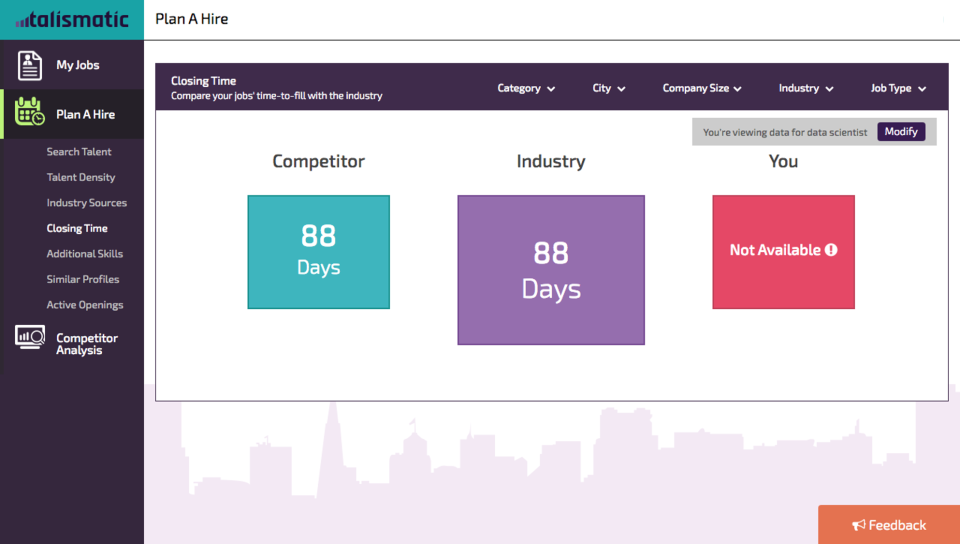Click the Industry 88 Days card
The width and height of the screenshot is (960, 544).
(551, 270)
